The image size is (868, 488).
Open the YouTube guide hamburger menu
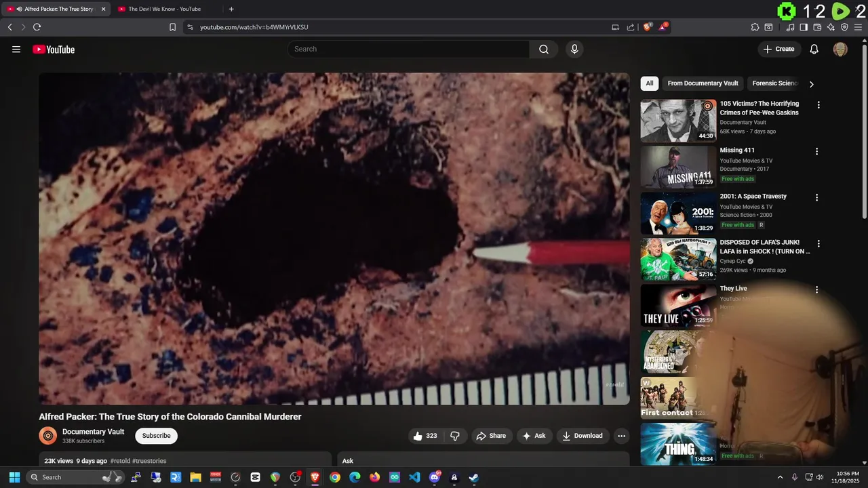click(x=16, y=49)
